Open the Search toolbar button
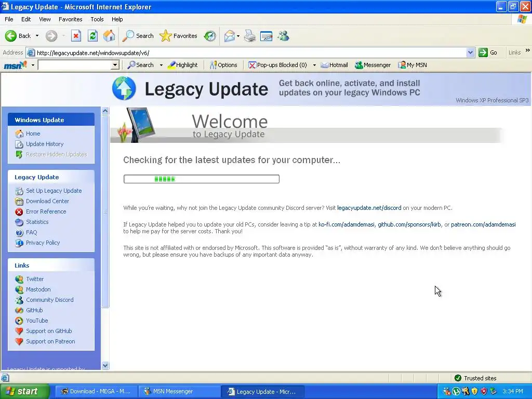 [138, 36]
